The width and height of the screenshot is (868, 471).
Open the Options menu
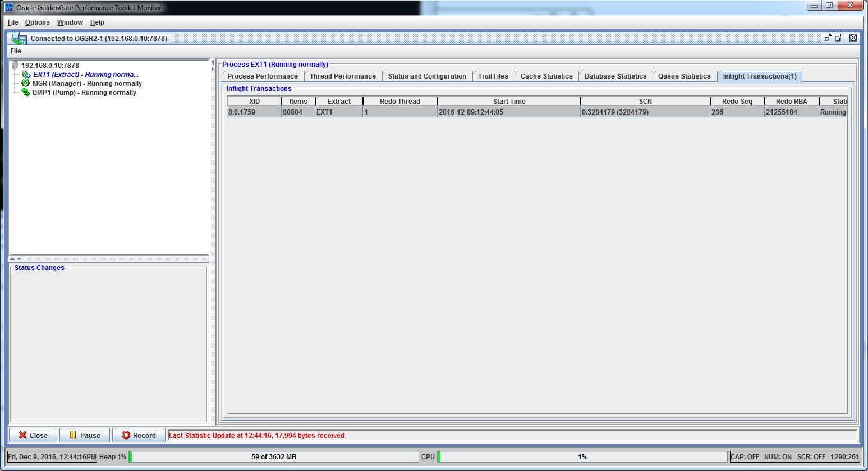pos(38,22)
